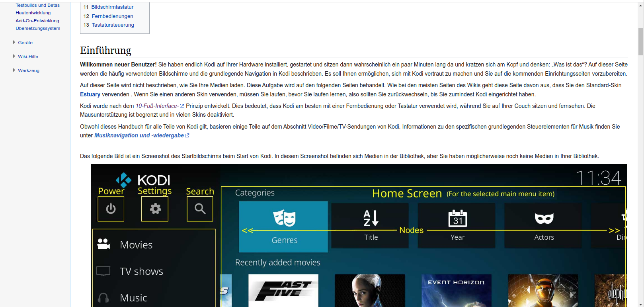
Task: Open the Übersetzungssystem sidebar link
Action: 38,28
